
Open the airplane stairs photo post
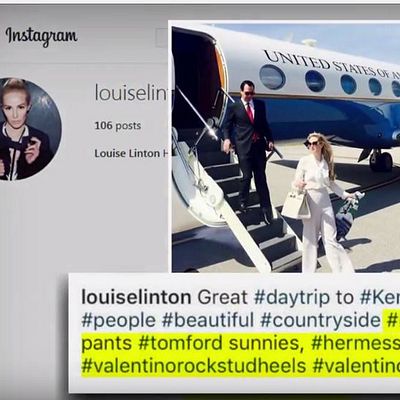pos(286,147)
